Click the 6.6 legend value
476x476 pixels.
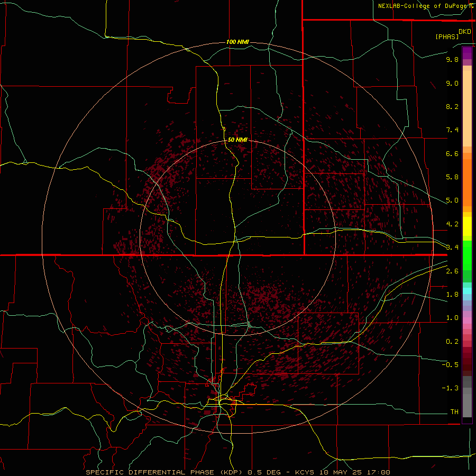click(452, 153)
